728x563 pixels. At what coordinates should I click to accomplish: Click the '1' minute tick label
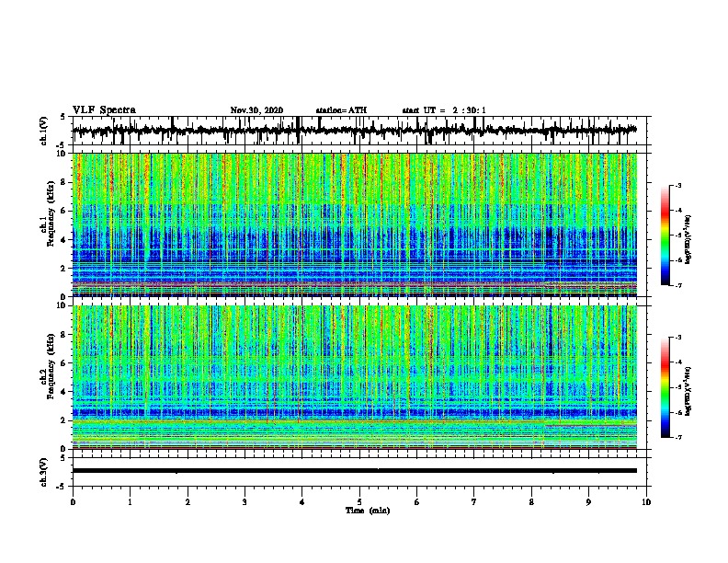pyautogui.click(x=130, y=502)
